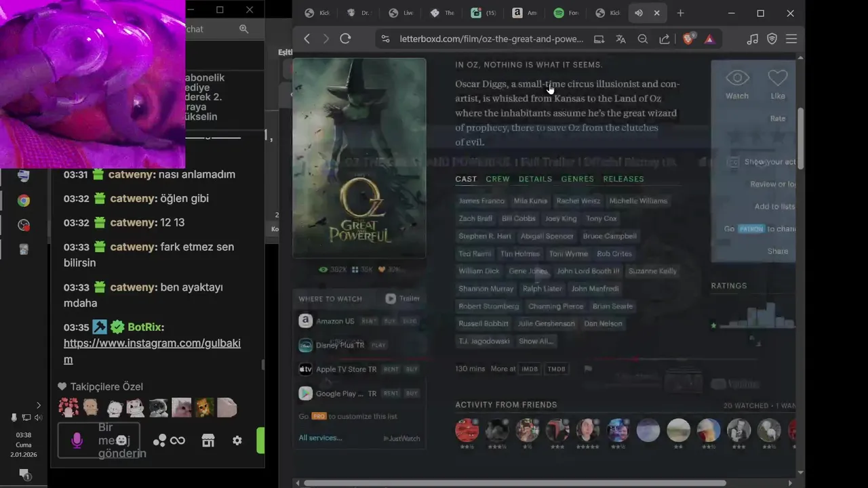This screenshot has width=868, height=488.
Task: Open Rachel Weisz cast link
Action: click(x=578, y=201)
